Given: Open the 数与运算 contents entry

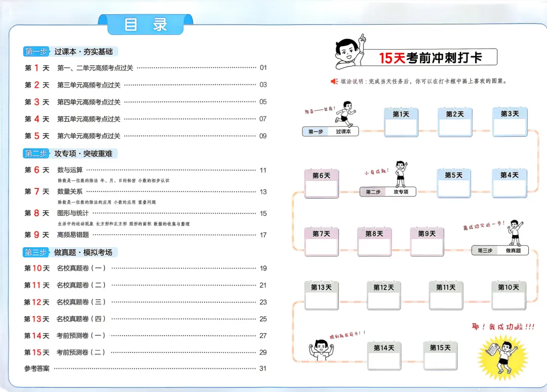Looking at the screenshot, I should pos(145,170).
